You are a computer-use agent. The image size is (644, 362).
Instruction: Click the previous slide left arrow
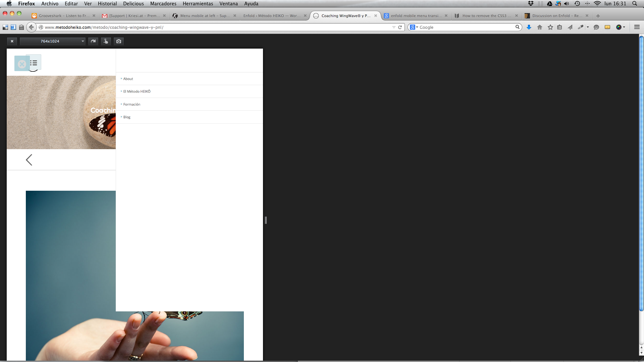29,160
